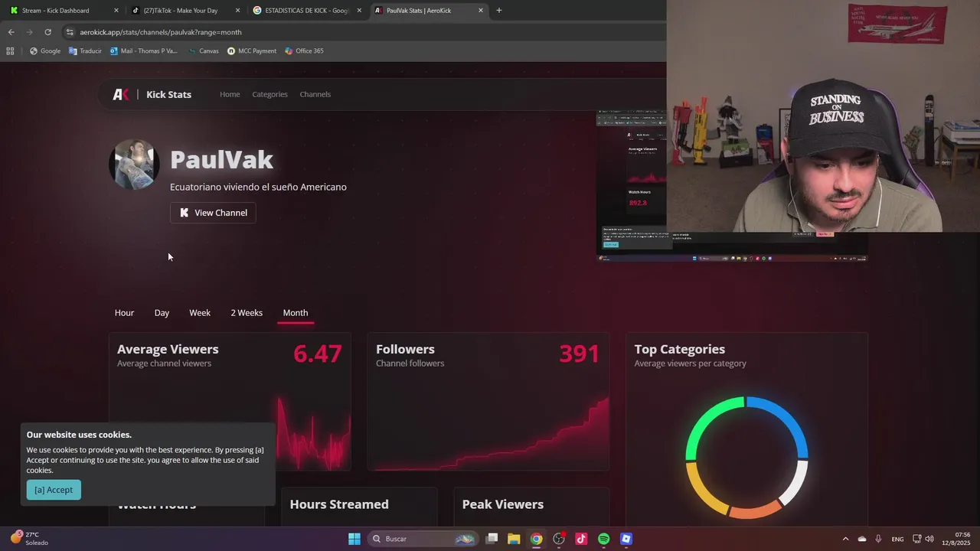Accept the website cookies
This screenshot has width=980, height=551.
(x=54, y=490)
